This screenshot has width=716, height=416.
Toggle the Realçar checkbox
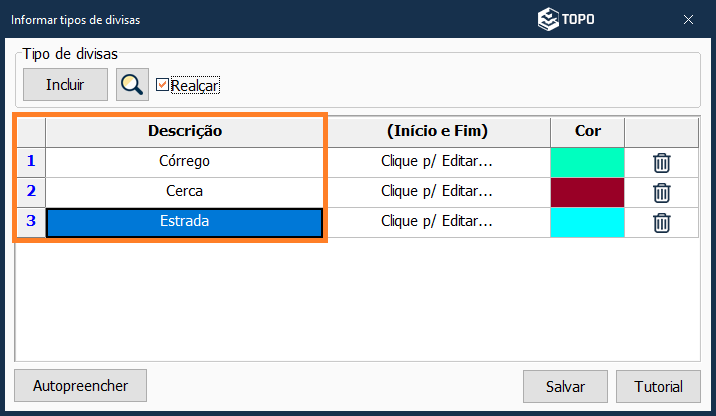coord(163,85)
